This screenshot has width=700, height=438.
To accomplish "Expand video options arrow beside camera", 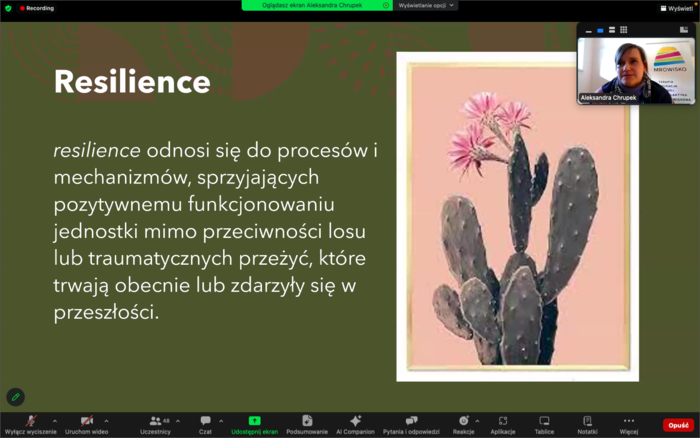I will (110, 420).
